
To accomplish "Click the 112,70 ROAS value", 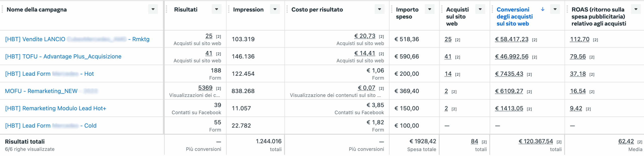I will point(580,39).
